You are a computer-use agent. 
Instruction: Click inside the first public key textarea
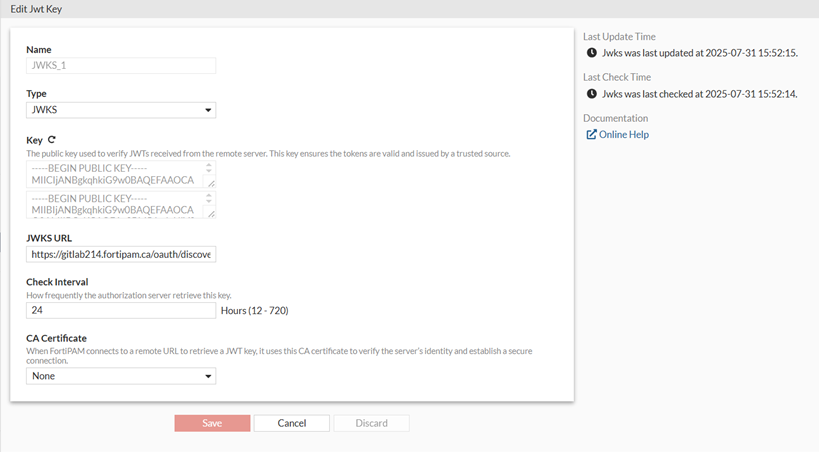(115, 175)
